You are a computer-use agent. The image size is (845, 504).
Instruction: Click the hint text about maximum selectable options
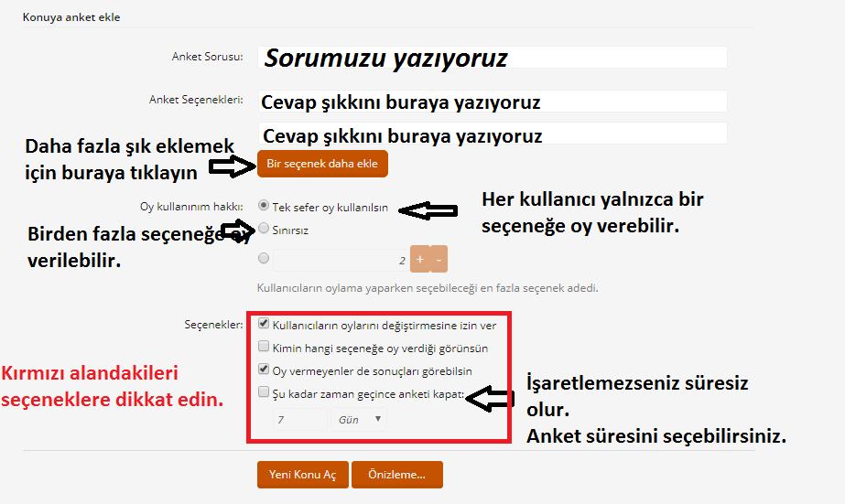(x=428, y=288)
